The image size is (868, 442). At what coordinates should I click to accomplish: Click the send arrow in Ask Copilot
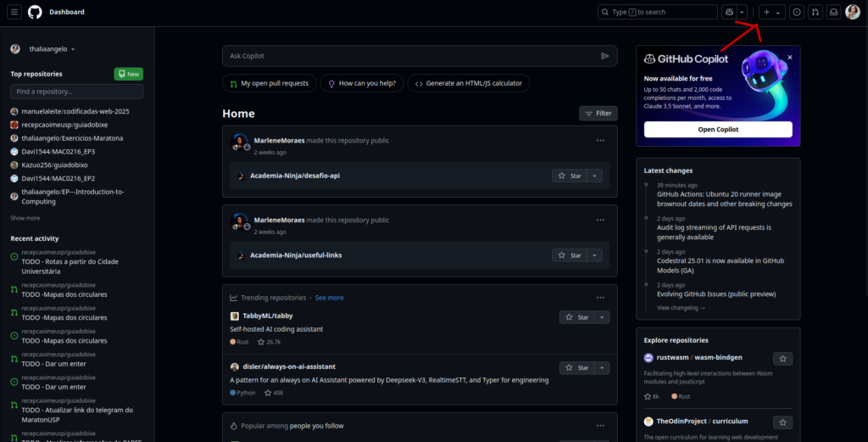(x=605, y=56)
